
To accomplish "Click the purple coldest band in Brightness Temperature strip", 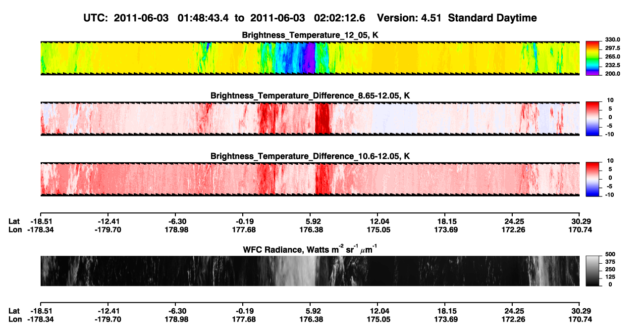I will (310, 58).
